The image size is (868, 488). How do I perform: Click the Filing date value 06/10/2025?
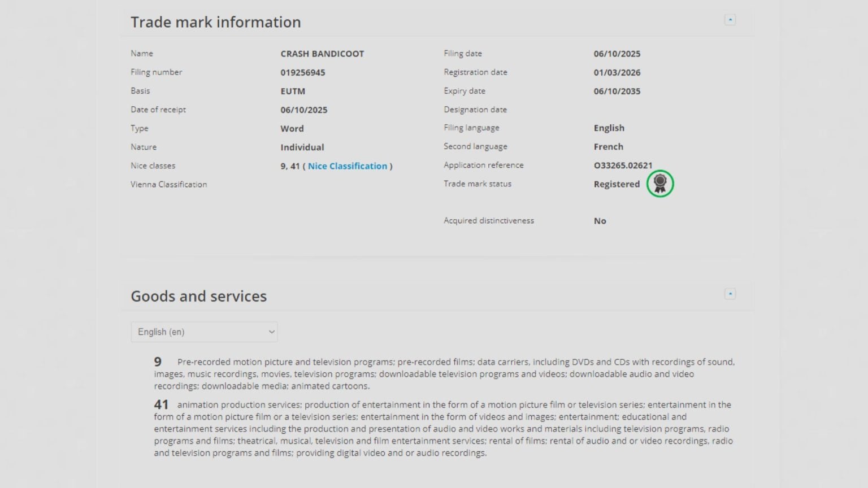pos(617,54)
